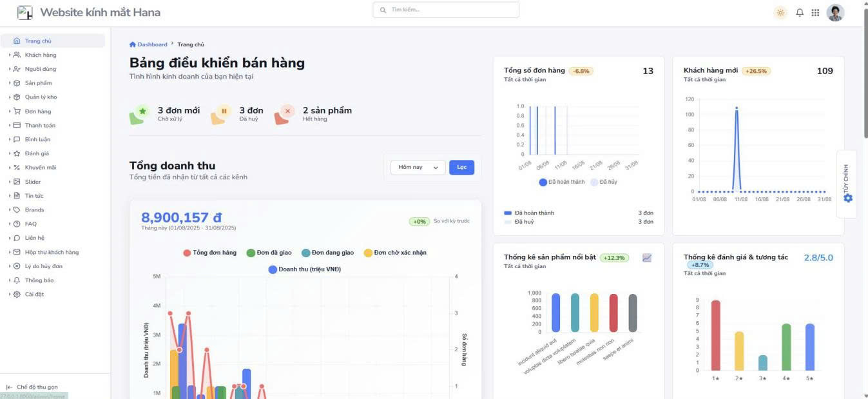Screen dimensions: 868x399
Task: Open the apps grid icon
Action: click(x=815, y=12)
